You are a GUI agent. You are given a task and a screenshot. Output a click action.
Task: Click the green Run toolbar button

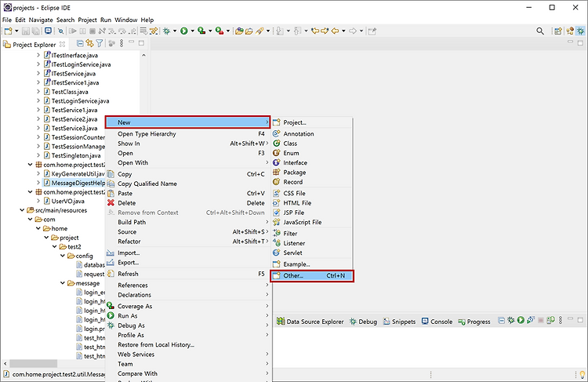point(183,31)
